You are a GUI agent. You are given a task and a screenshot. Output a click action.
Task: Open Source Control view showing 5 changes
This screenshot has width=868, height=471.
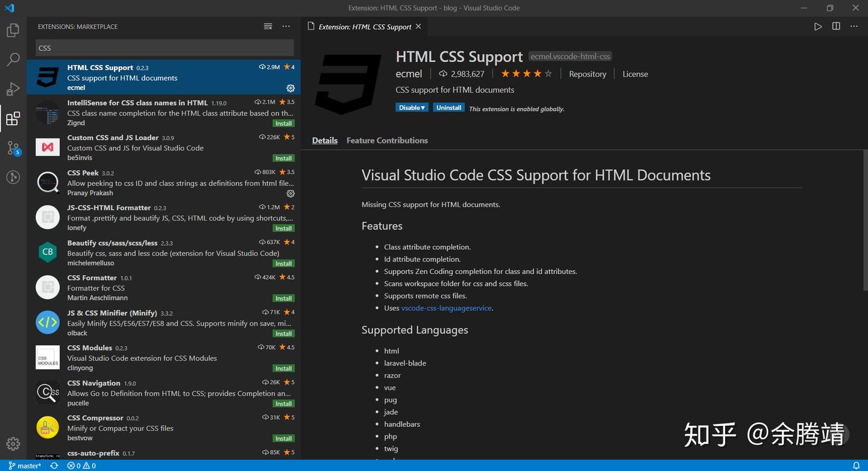(x=13, y=148)
